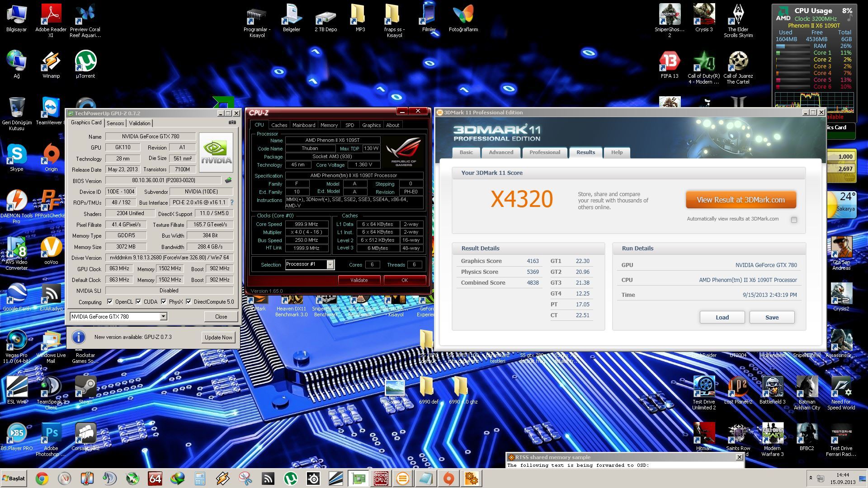This screenshot has height=488, width=868.
Task: Click the BIOS Version text field
Action: click(163, 180)
